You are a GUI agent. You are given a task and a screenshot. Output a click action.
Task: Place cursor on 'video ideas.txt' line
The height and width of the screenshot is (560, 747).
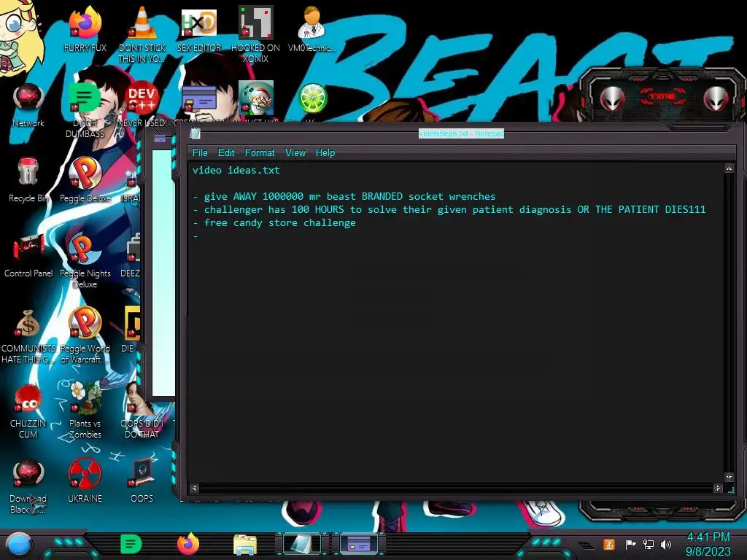pyautogui.click(x=236, y=170)
